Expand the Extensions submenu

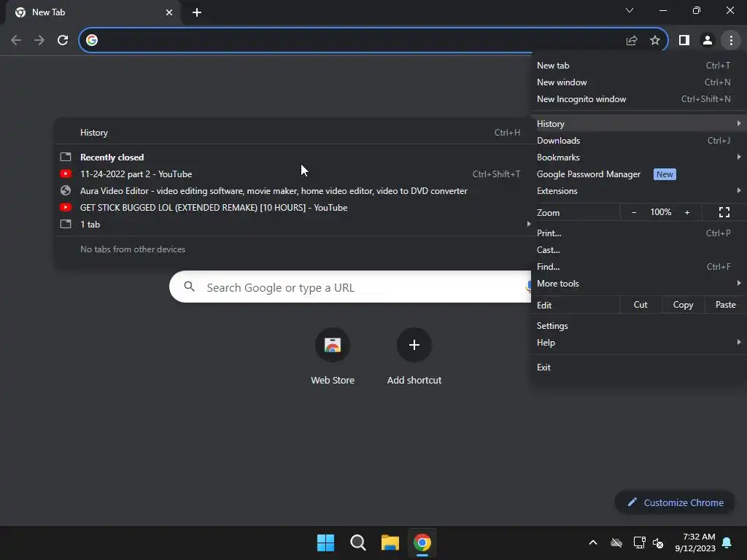pyautogui.click(x=638, y=190)
